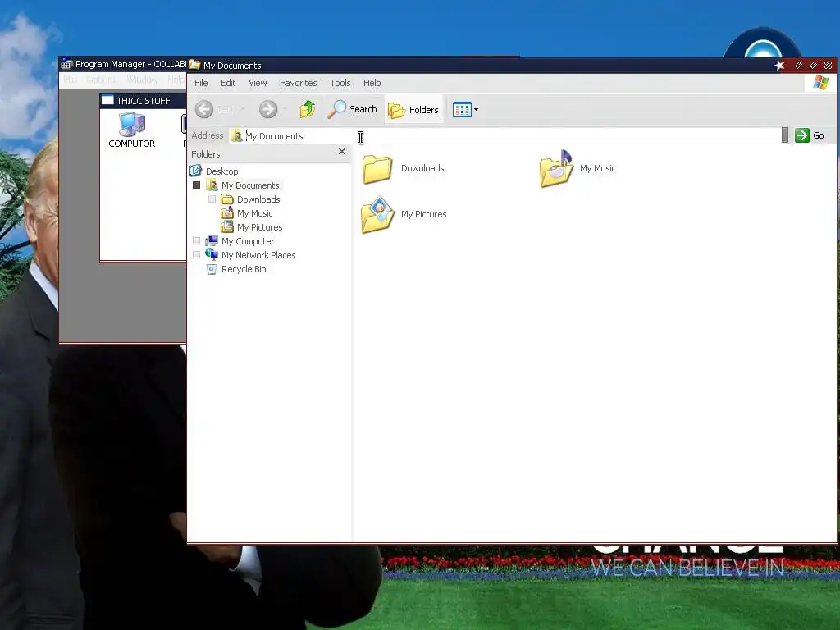
Task: Close the Folders side pane
Action: tap(342, 152)
